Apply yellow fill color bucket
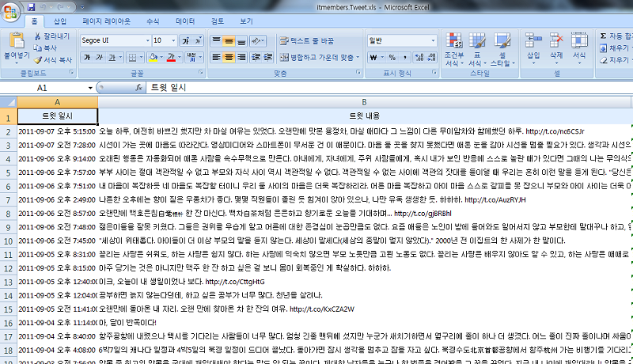The width and height of the screenshot is (633, 364). point(153,58)
